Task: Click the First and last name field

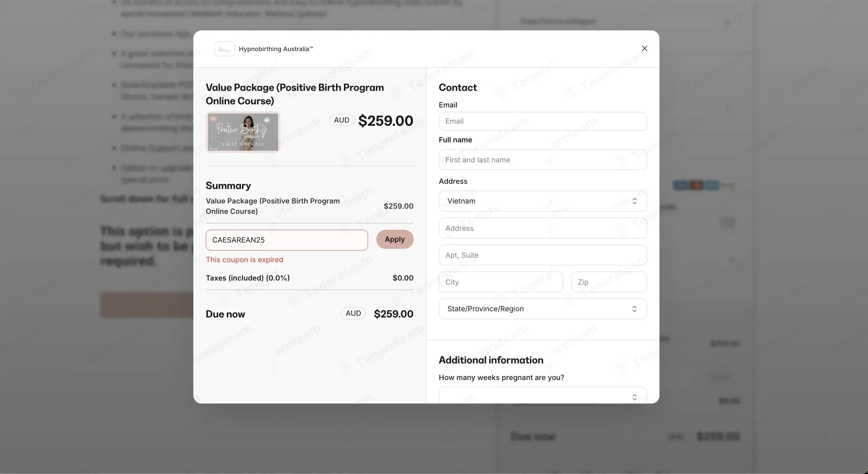Action: 542,160
